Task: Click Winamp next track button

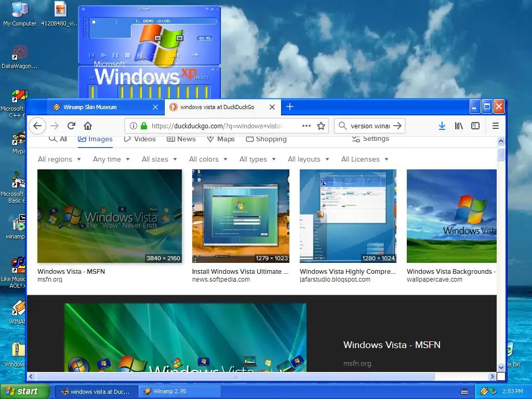Action: coord(139,55)
